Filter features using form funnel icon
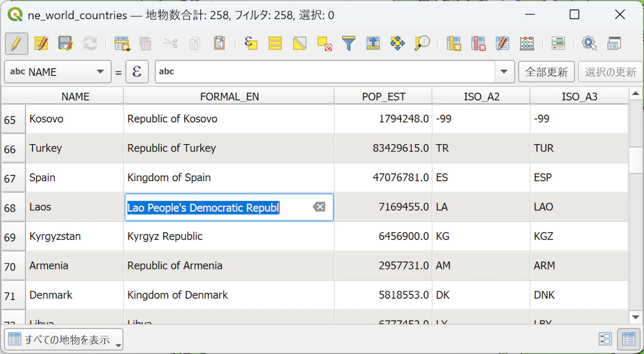This screenshot has height=354, width=644. [348, 43]
